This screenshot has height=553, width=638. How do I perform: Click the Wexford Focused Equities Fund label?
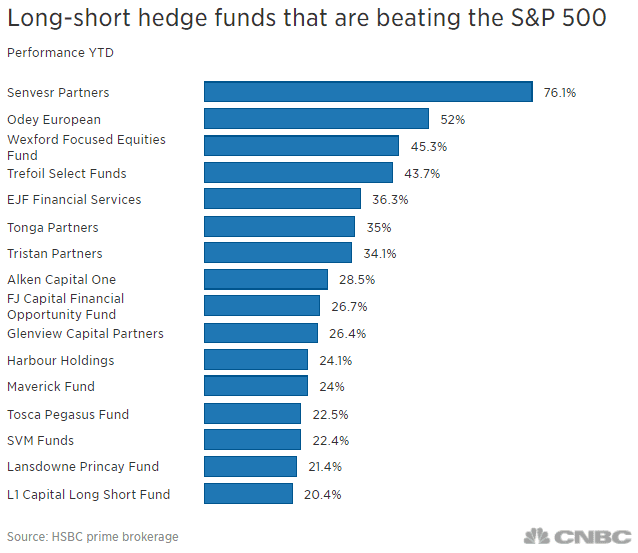pyautogui.click(x=86, y=147)
